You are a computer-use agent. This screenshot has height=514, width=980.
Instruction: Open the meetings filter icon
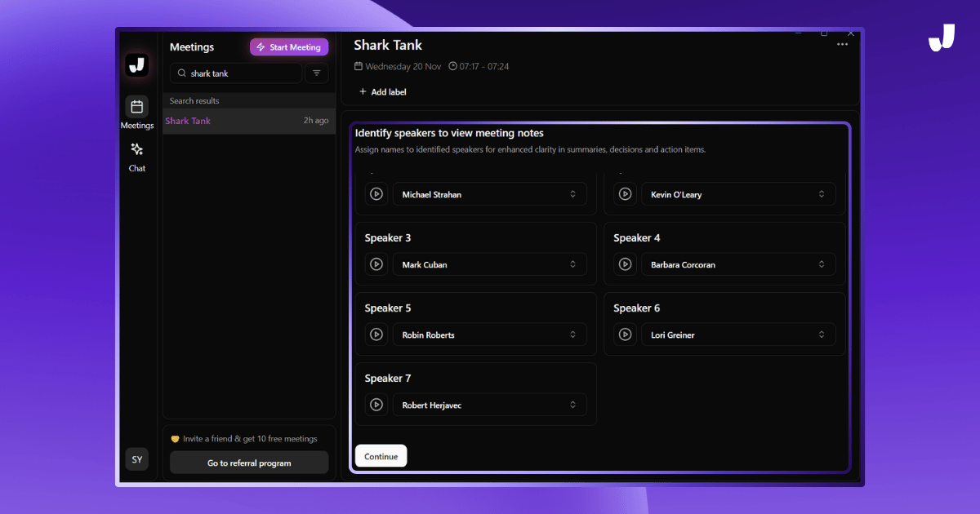click(317, 73)
